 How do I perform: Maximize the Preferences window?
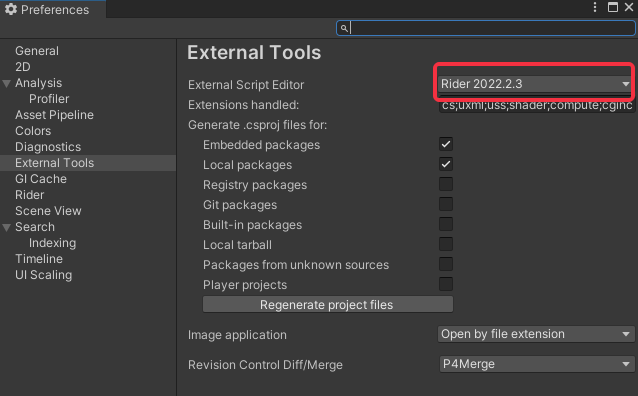(x=613, y=7)
